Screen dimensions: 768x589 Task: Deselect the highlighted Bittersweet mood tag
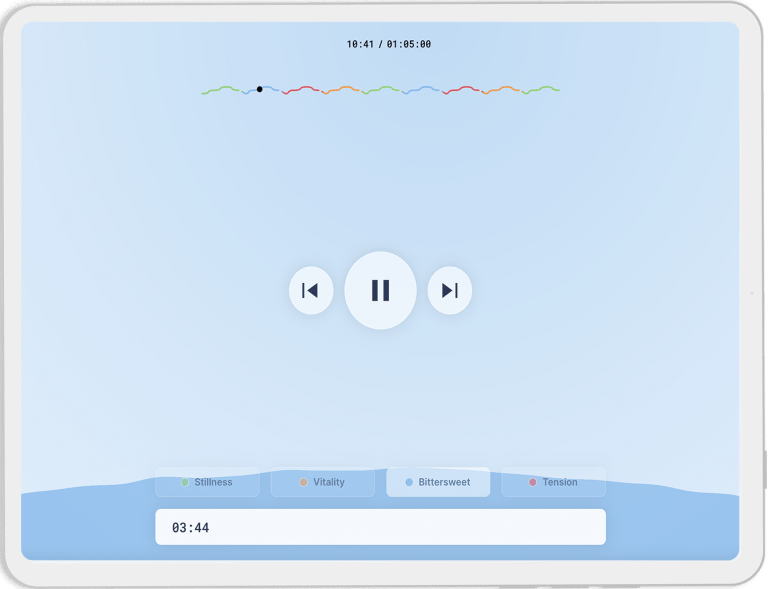coord(438,482)
